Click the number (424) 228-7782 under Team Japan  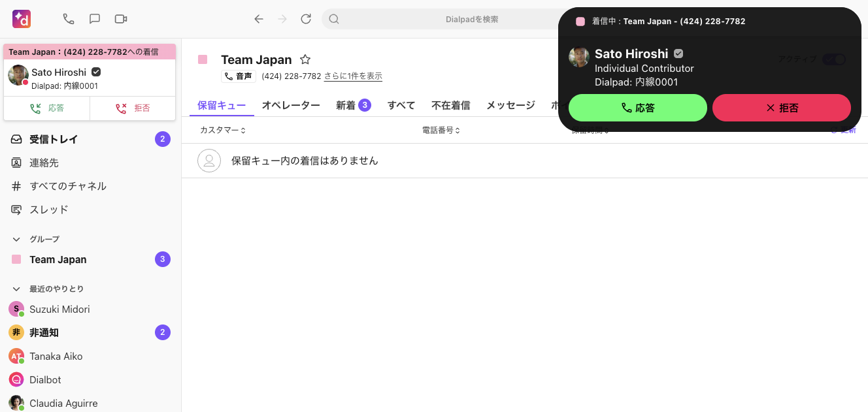click(x=292, y=76)
